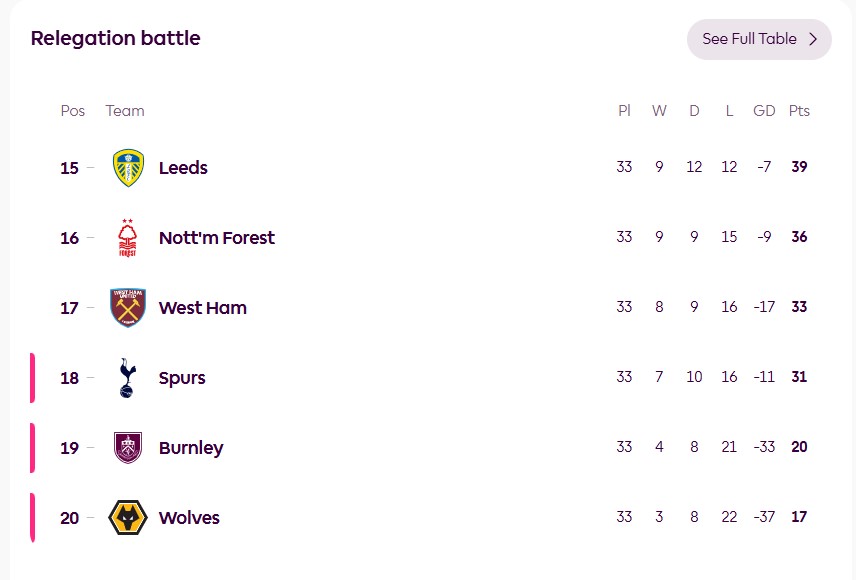Click the GD column header

pyautogui.click(x=764, y=111)
